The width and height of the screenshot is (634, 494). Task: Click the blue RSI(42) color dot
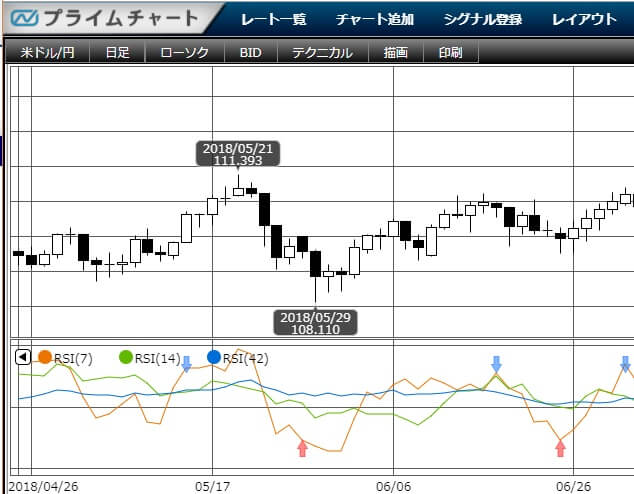coord(213,357)
